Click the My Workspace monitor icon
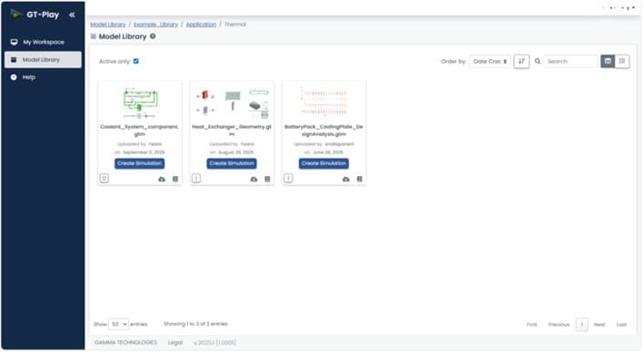 pyautogui.click(x=14, y=42)
